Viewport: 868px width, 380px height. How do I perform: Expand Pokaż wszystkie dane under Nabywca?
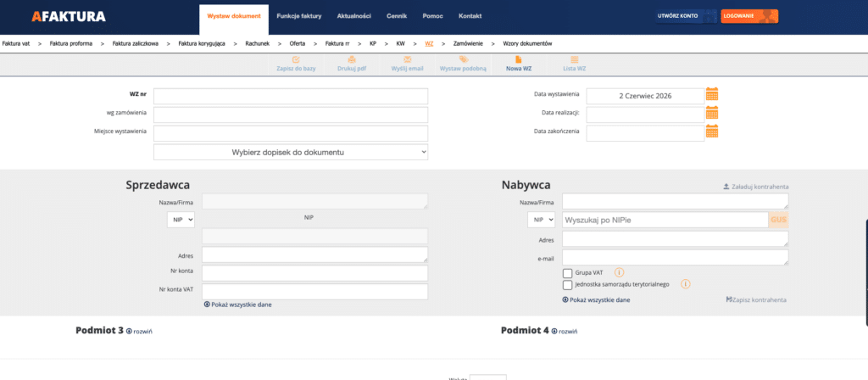click(596, 299)
